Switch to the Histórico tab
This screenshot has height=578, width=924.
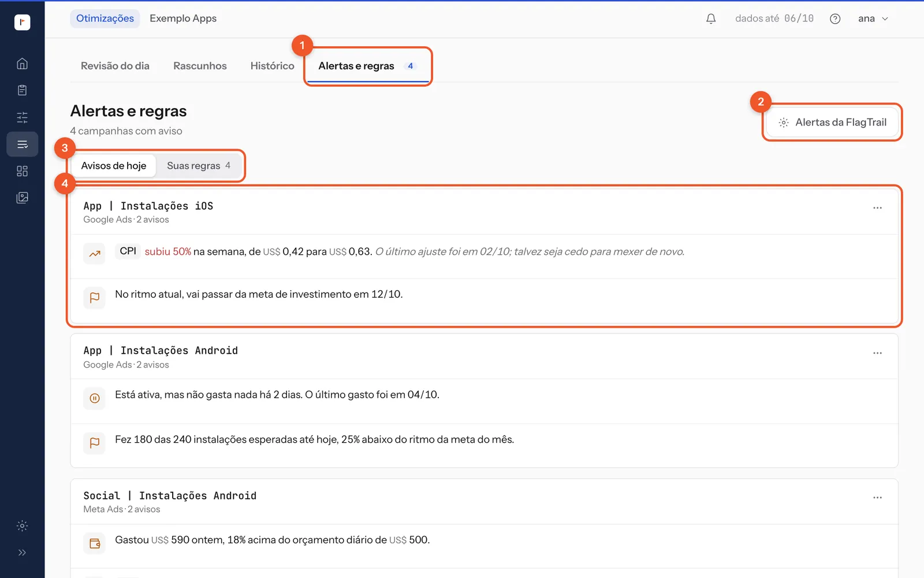click(272, 66)
